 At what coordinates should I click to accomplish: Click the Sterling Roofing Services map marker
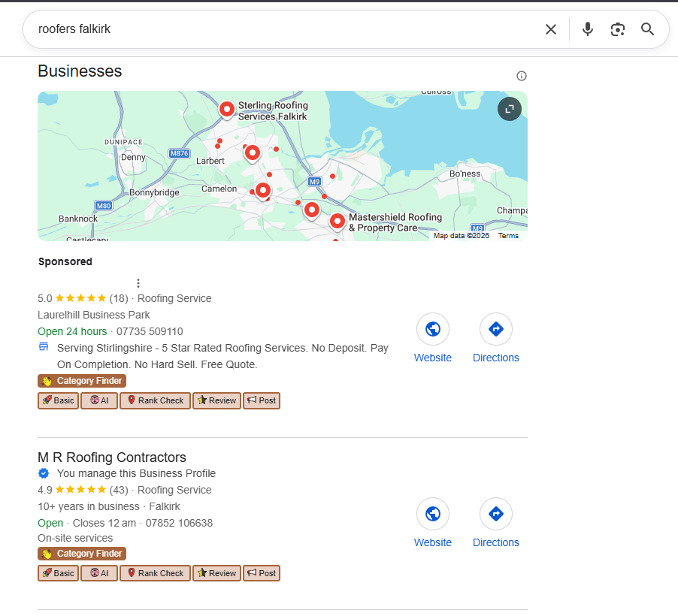point(227,110)
